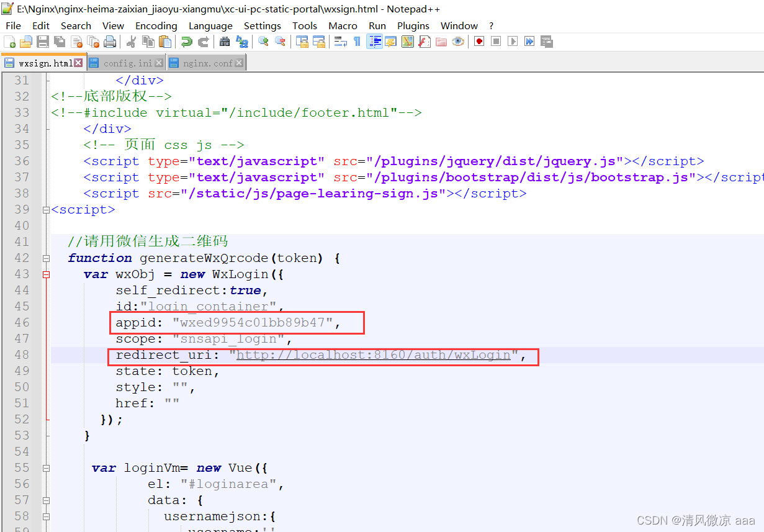Open the Plugins menu
This screenshot has height=532, width=764.
point(413,25)
